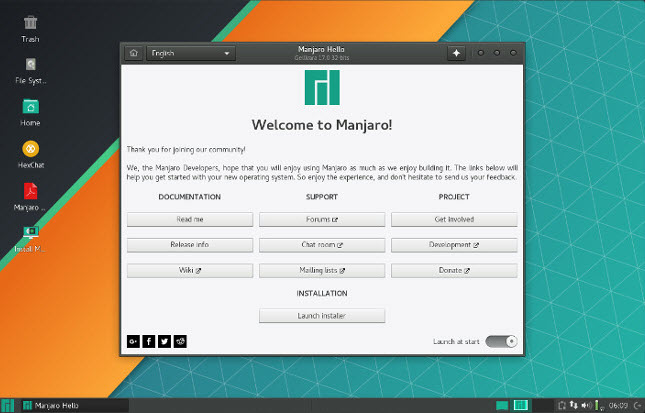Viewport: 645px width, 413px height.
Task: Click the DOCUMENTATION heading
Action: tap(190, 197)
